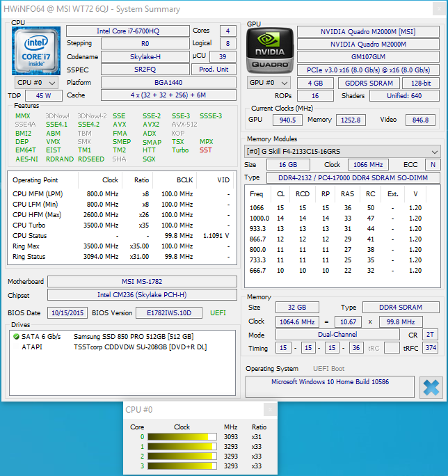Click the red SST feature label
448x476 pixels.
pos(205,150)
